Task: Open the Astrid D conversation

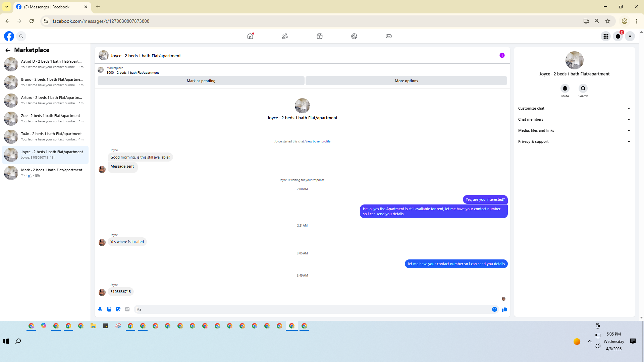Action: [x=45, y=64]
